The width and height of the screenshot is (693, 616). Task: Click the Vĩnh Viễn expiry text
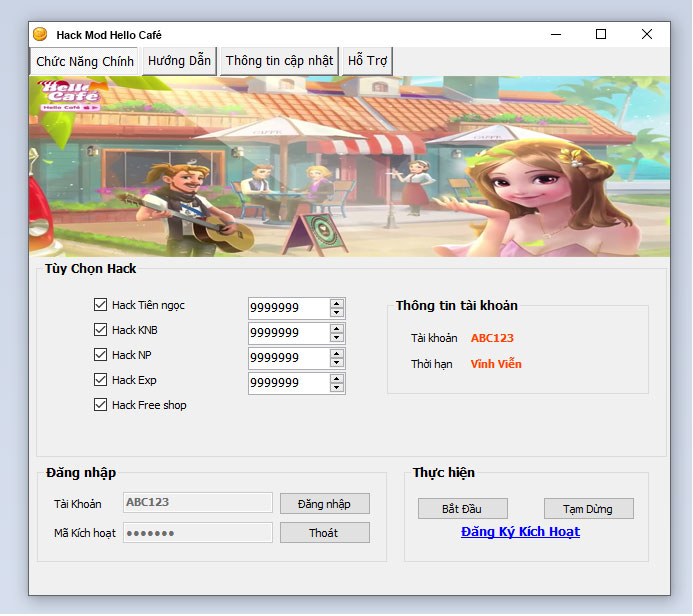click(x=496, y=364)
